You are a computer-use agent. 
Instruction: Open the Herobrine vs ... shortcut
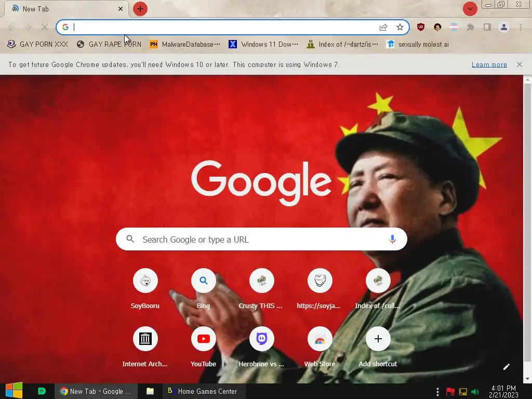pyautogui.click(x=261, y=347)
